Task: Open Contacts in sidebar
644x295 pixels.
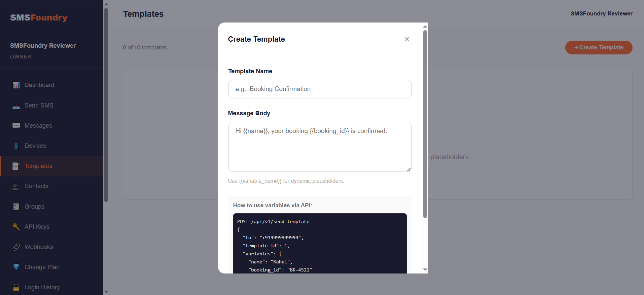Action: point(51,186)
